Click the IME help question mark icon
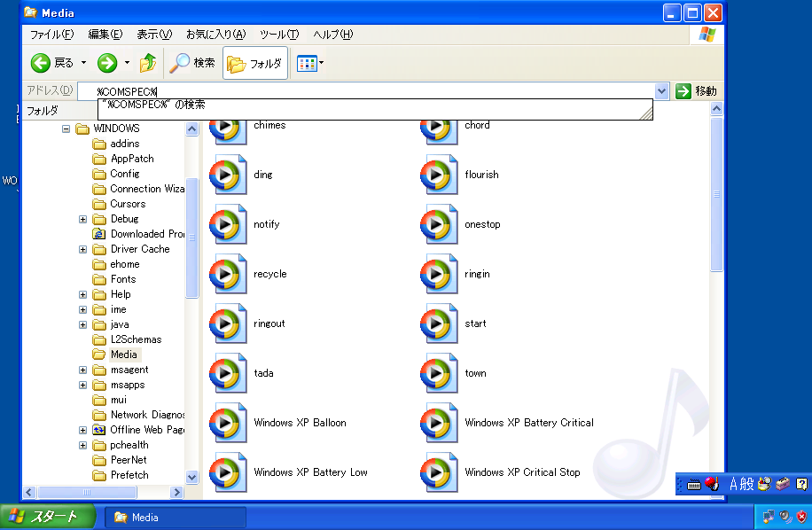Image resolution: width=812 pixels, height=530 pixels. tap(801, 484)
